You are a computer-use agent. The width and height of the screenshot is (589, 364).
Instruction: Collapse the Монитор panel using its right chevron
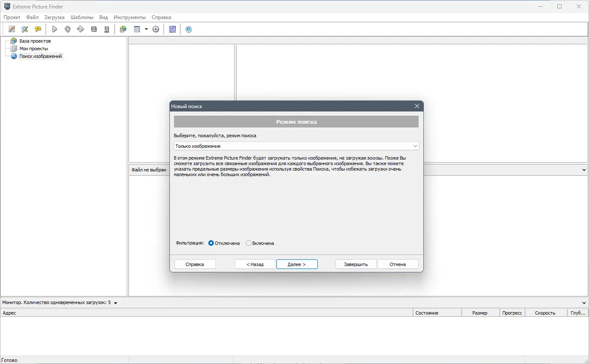(584, 303)
